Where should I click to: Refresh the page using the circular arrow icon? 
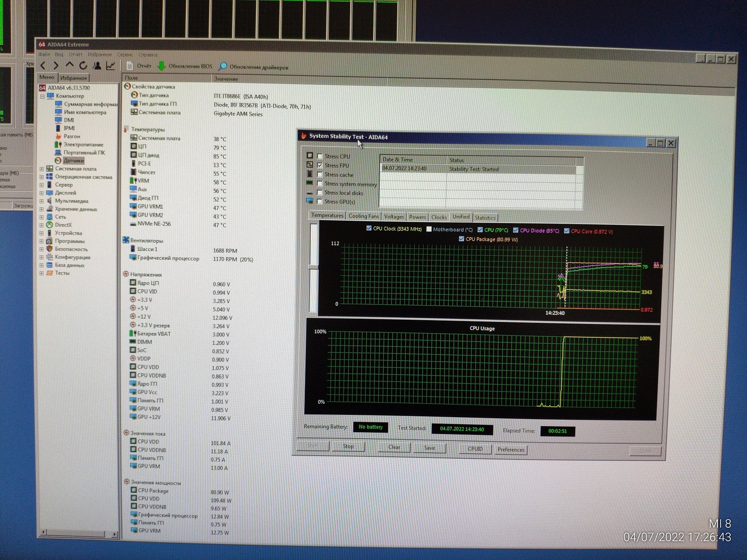[83, 65]
